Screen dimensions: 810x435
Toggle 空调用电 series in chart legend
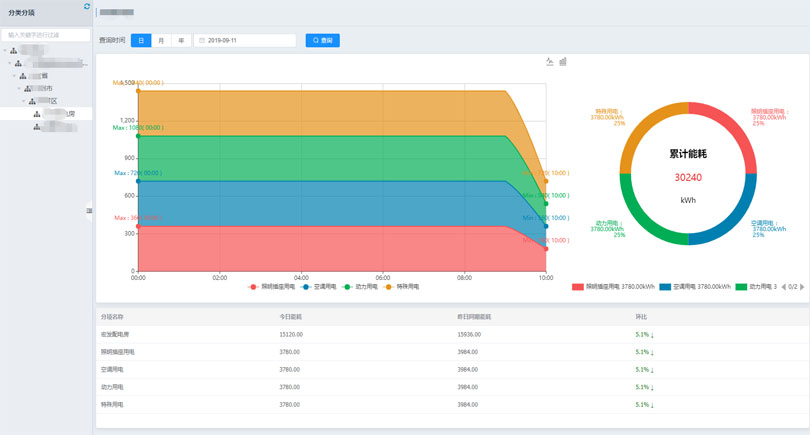point(316,287)
